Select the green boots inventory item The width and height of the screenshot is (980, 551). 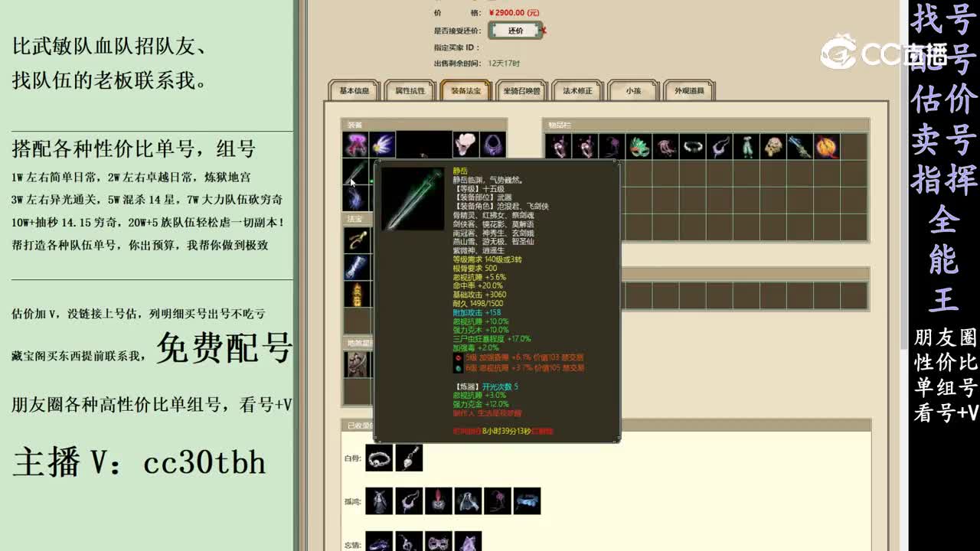[746, 146]
